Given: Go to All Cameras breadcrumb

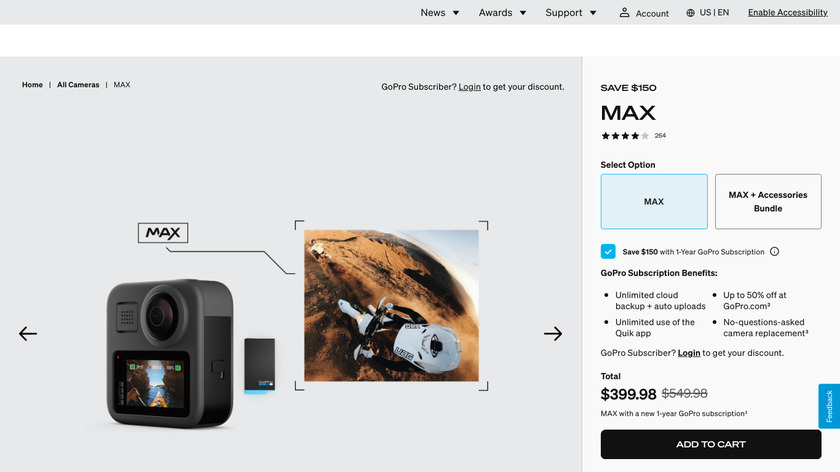Looking at the screenshot, I should coord(78,85).
